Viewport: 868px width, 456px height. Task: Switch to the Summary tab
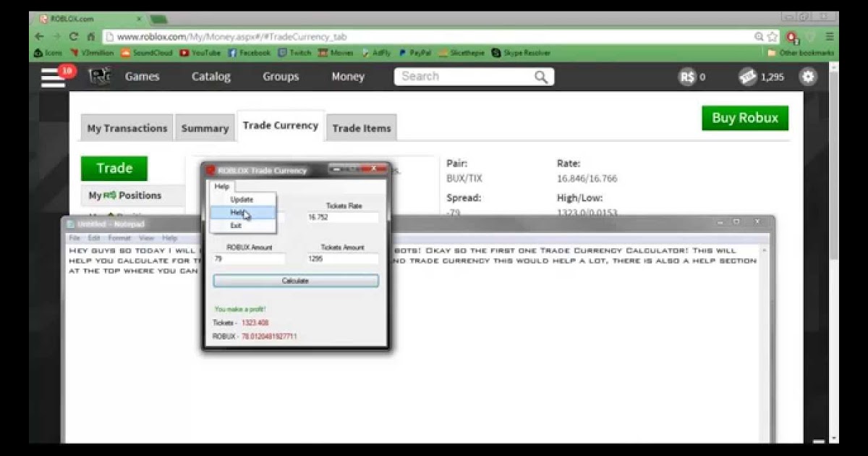coord(205,128)
